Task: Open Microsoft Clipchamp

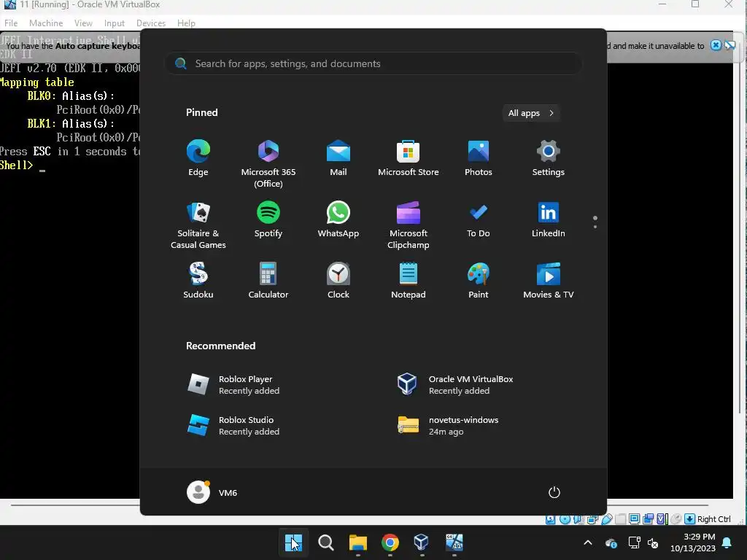Action: (x=409, y=225)
